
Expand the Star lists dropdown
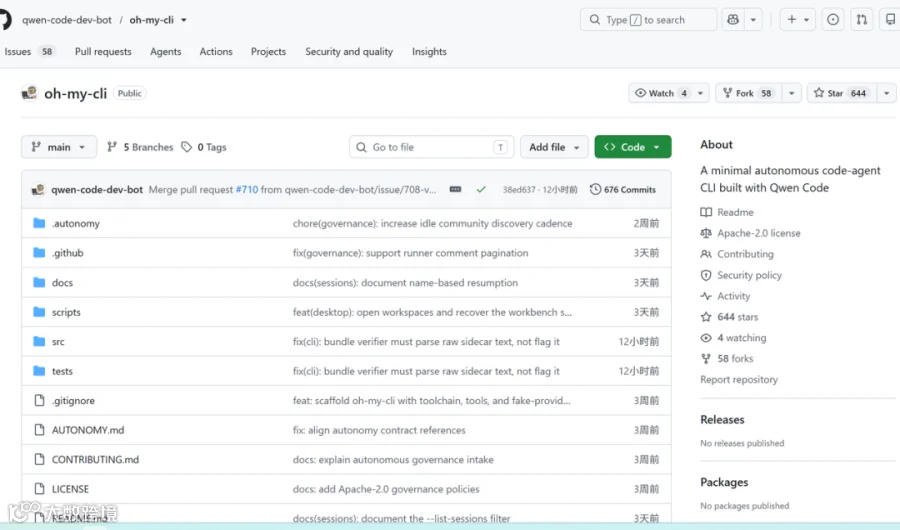pos(887,93)
